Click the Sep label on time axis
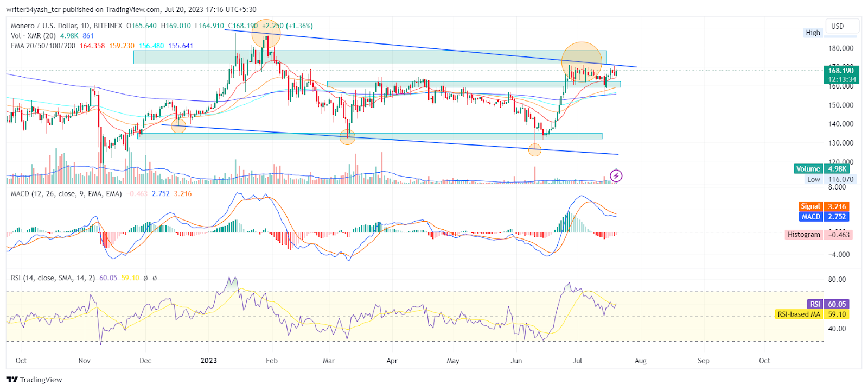 click(x=704, y=361)
